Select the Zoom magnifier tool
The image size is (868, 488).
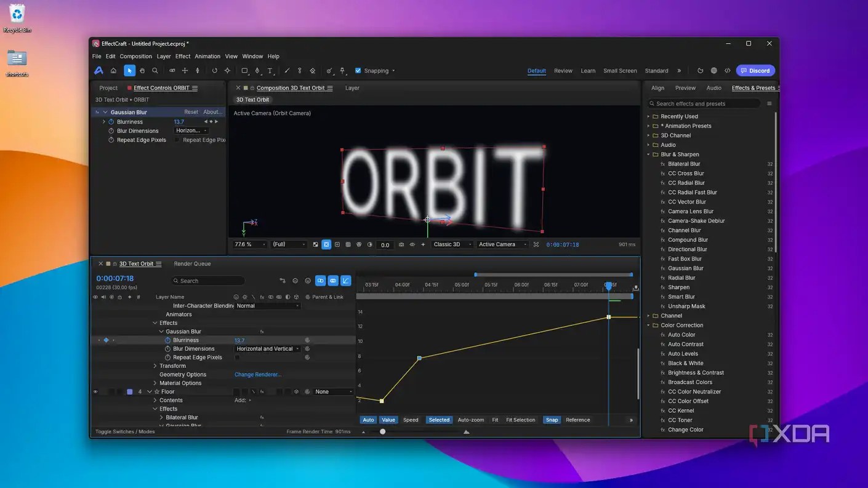[155, 71]
